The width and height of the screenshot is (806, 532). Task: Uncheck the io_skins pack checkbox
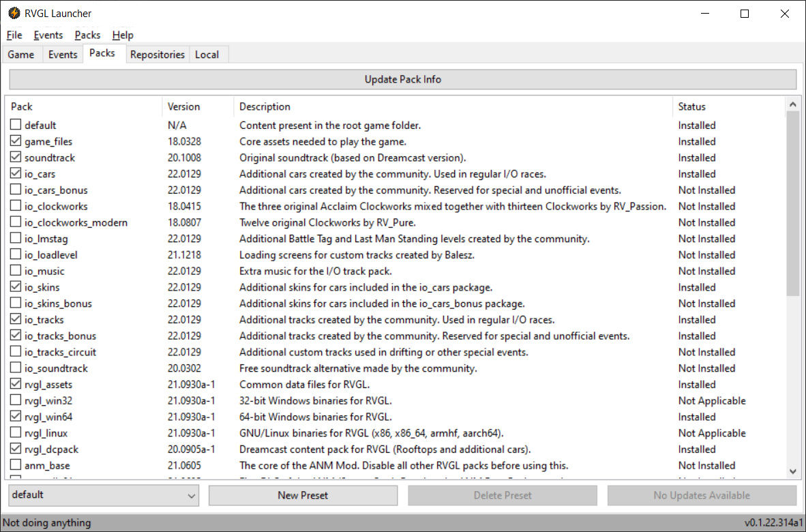coord(16,286)
